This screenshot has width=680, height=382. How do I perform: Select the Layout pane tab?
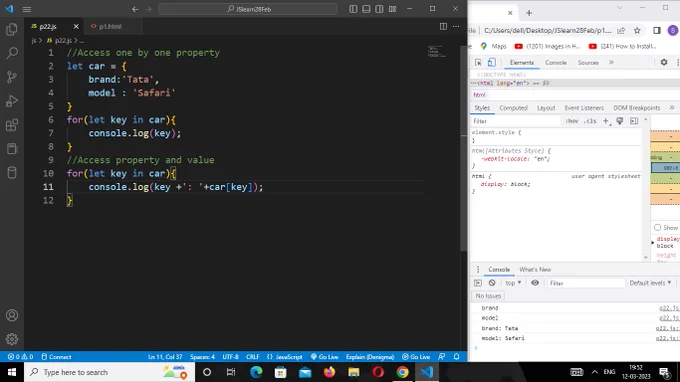point(546,108)
